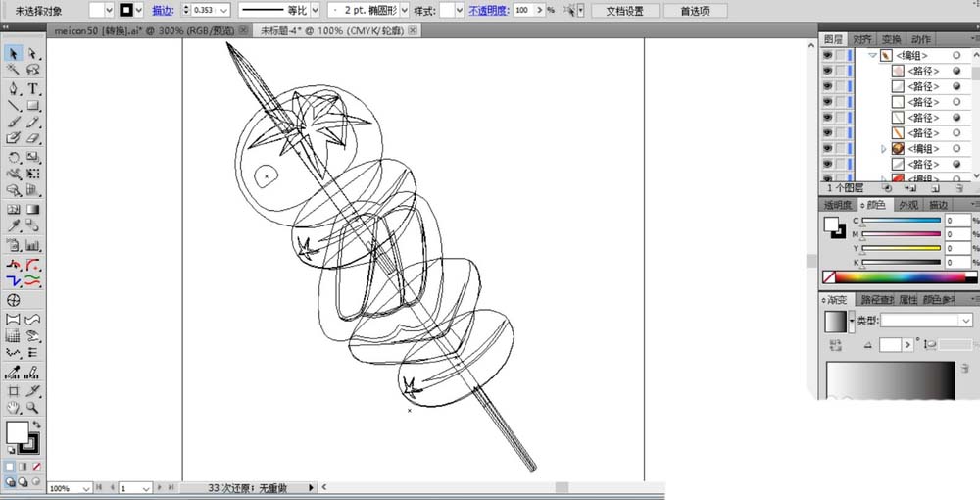This screenshot has width=980, height=500.
Task: Open the 外观 panel tab
Action: coord(908,205)
